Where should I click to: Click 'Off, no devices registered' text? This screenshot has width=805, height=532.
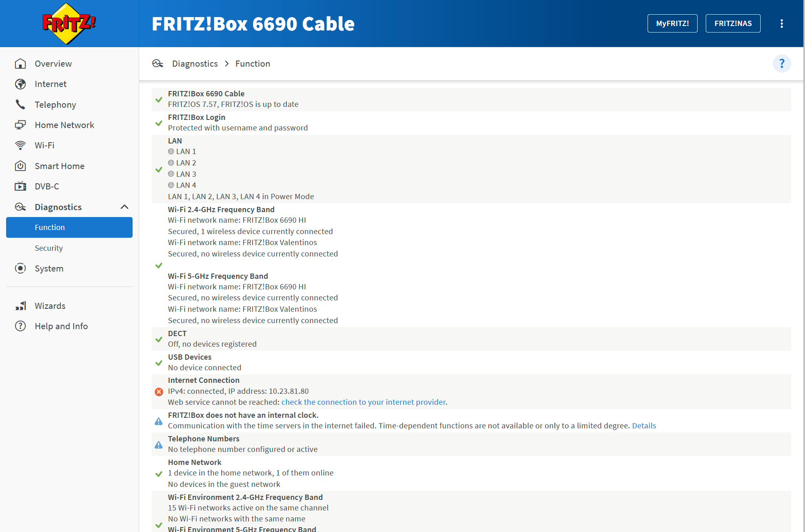[x=212, y=344]
